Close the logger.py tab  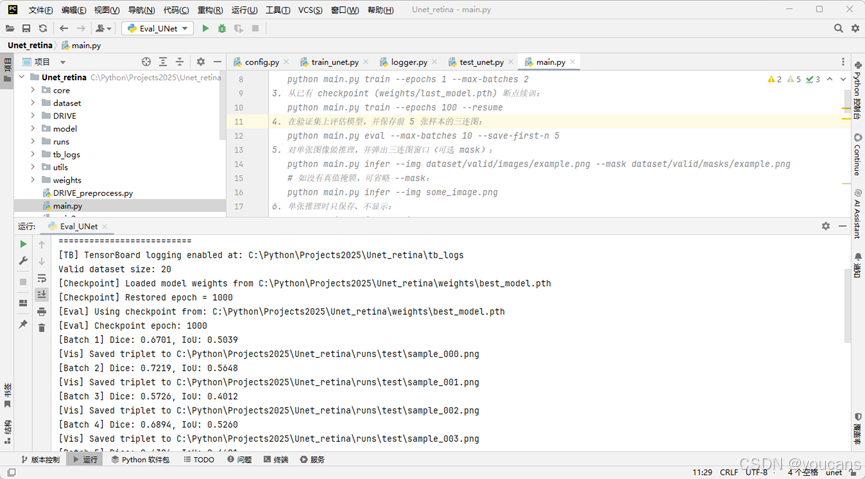click(435, 62)
